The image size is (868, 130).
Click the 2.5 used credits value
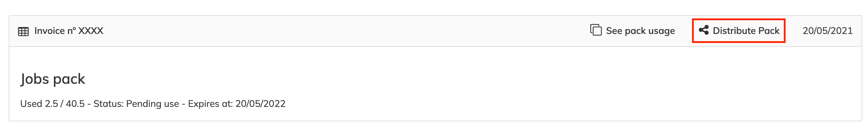51,104
